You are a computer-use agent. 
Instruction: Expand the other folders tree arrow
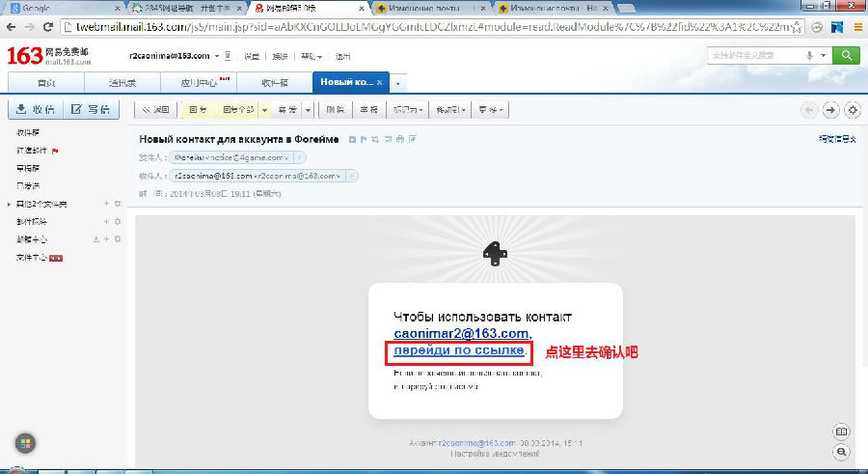9,204
